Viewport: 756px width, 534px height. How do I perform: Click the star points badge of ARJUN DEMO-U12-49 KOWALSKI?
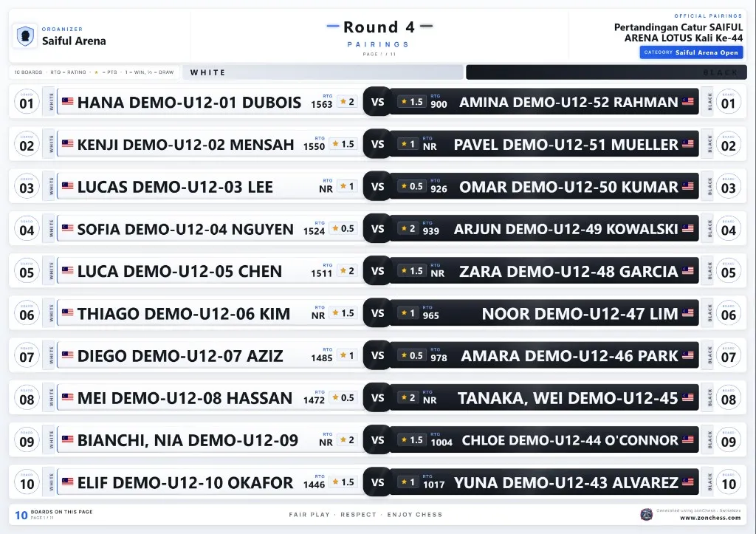tap(408, 229)
